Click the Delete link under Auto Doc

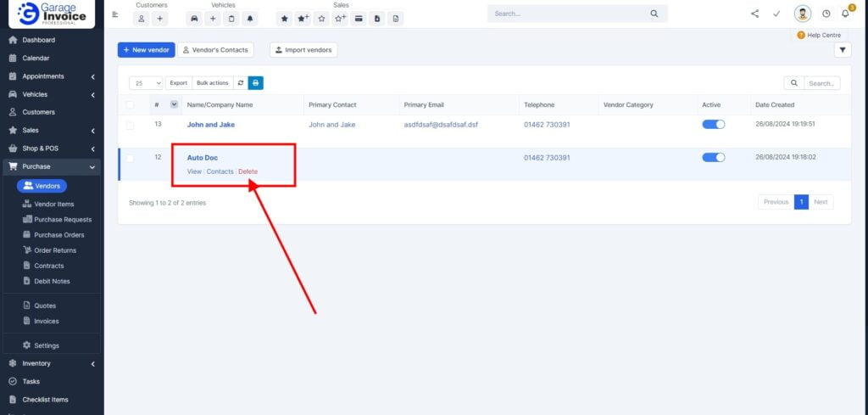point(248,171)
